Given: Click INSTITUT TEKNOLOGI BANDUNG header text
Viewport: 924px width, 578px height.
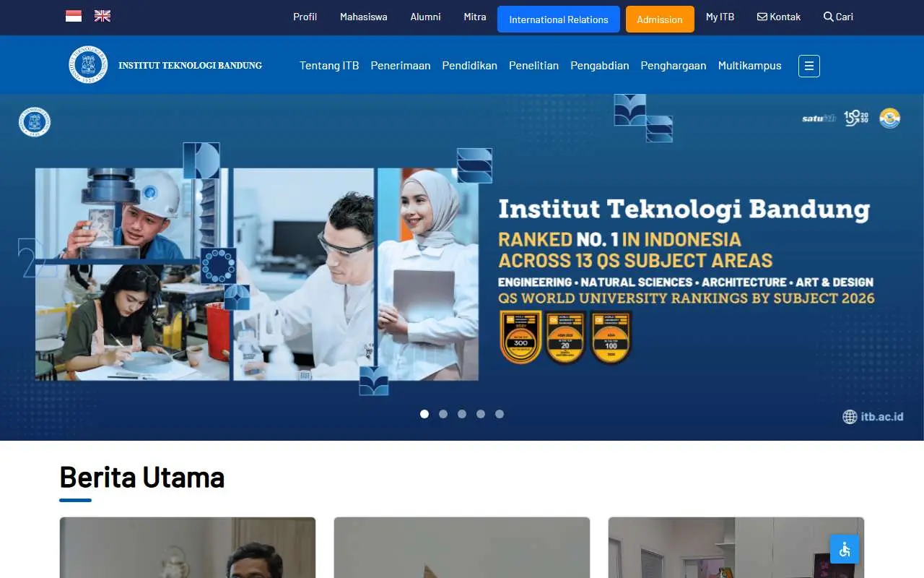Looking at the screenshot, I should (191, 66).
